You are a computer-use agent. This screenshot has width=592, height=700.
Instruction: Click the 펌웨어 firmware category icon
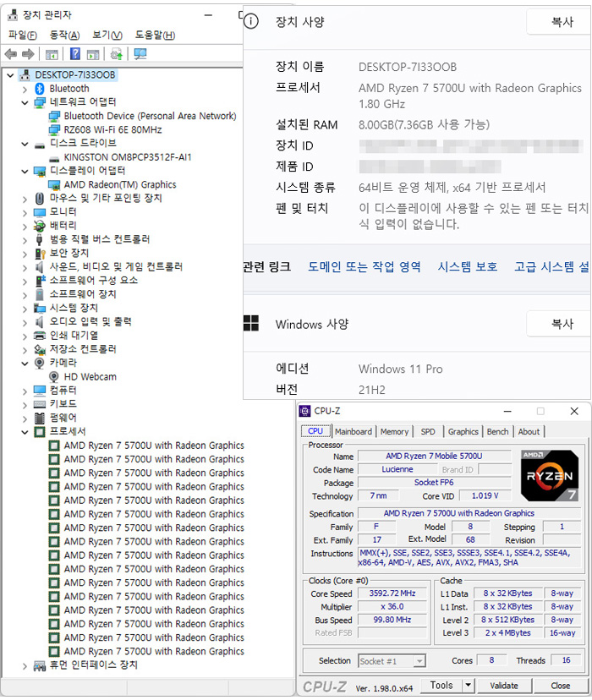click(40, 418)
